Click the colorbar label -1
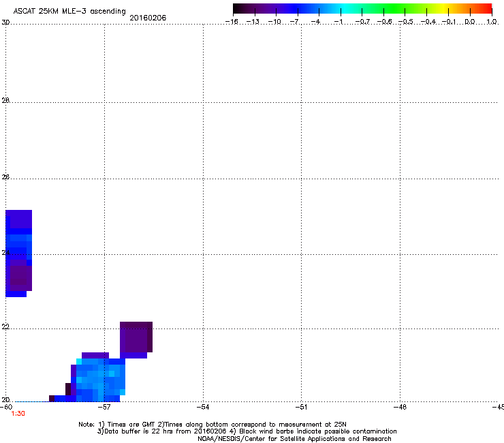This screenshot has height=443, width=504. (x=338, y=22)
